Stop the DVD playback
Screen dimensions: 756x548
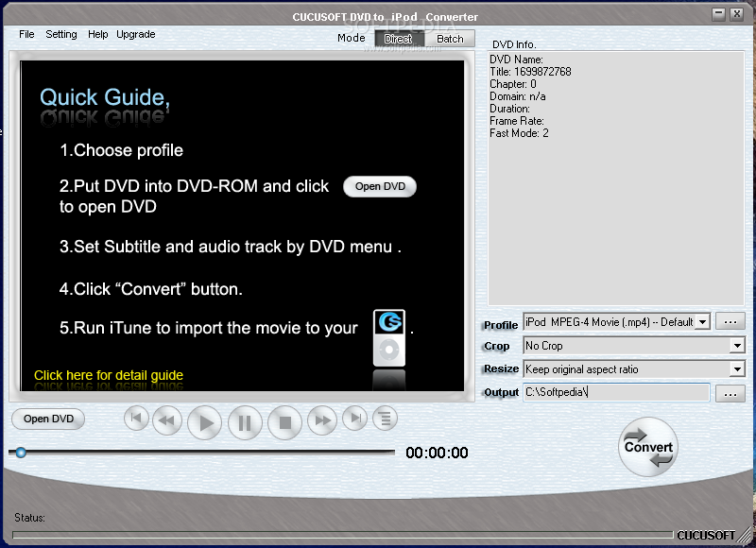pyautogui.click(x=285, y=422)
